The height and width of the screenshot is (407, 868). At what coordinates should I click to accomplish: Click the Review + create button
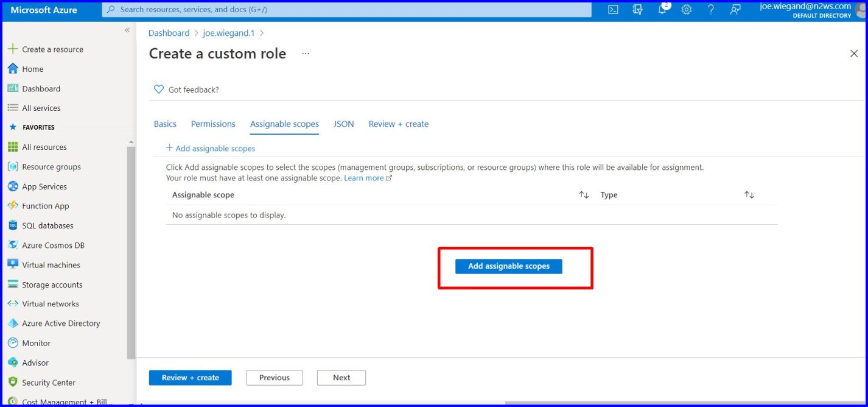[191, 378]
